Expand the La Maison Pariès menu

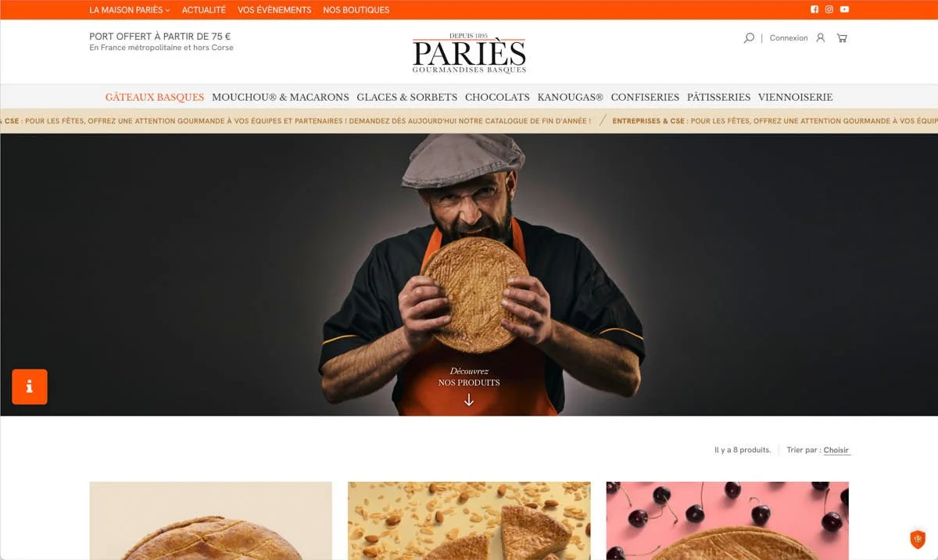click(x=130, y=10)
